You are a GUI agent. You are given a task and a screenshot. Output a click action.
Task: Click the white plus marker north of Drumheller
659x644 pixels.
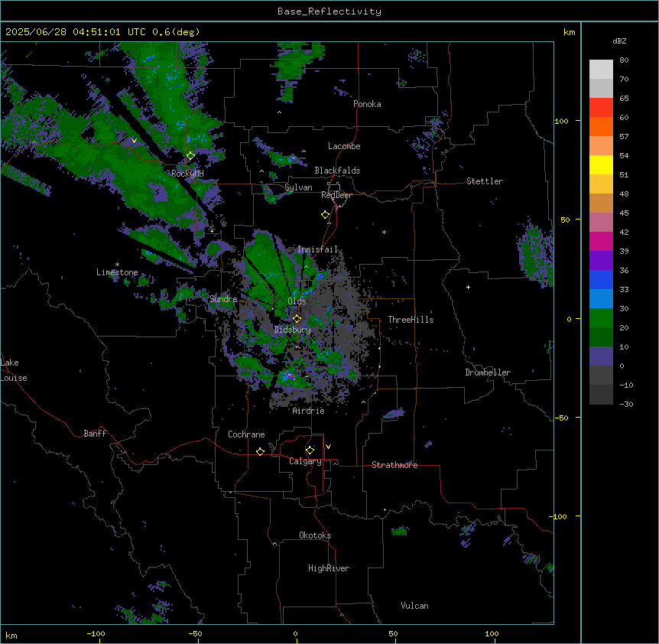pyautogui.click(x=468, y=287)
